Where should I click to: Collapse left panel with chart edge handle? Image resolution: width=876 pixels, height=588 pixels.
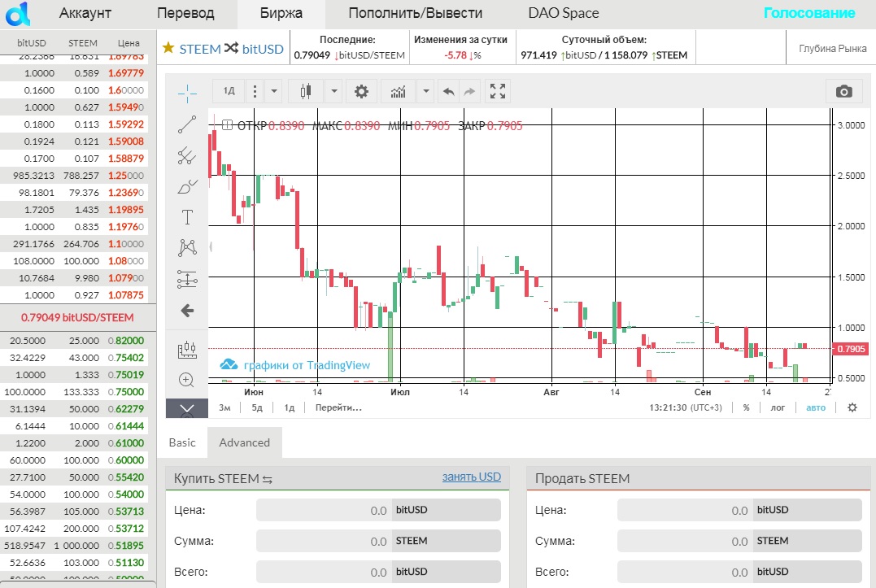coord(211,246)
